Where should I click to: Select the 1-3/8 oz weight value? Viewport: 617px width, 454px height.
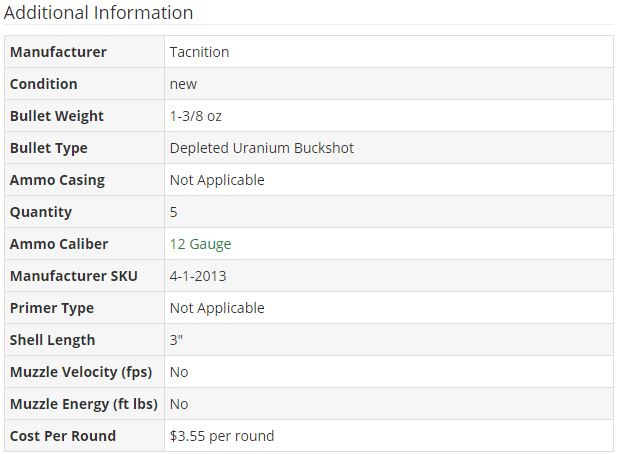[x=196, y=116]
